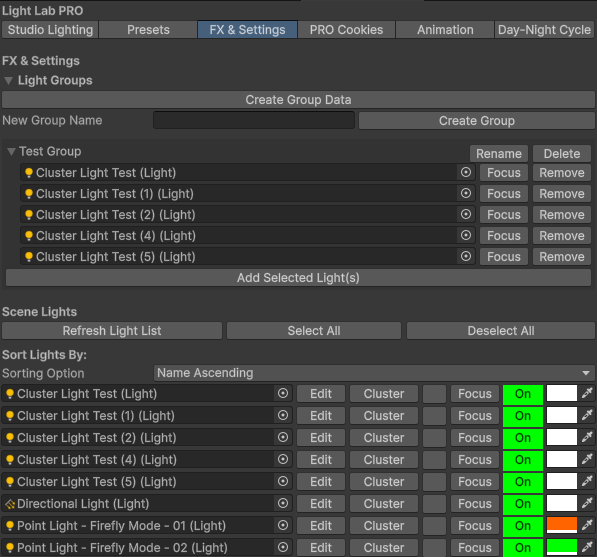This screenshot has width=597, height=557.
Task: Open object picker for Cluster Light Test (2) in Scene Lights
Action: [x=283, y=437]
